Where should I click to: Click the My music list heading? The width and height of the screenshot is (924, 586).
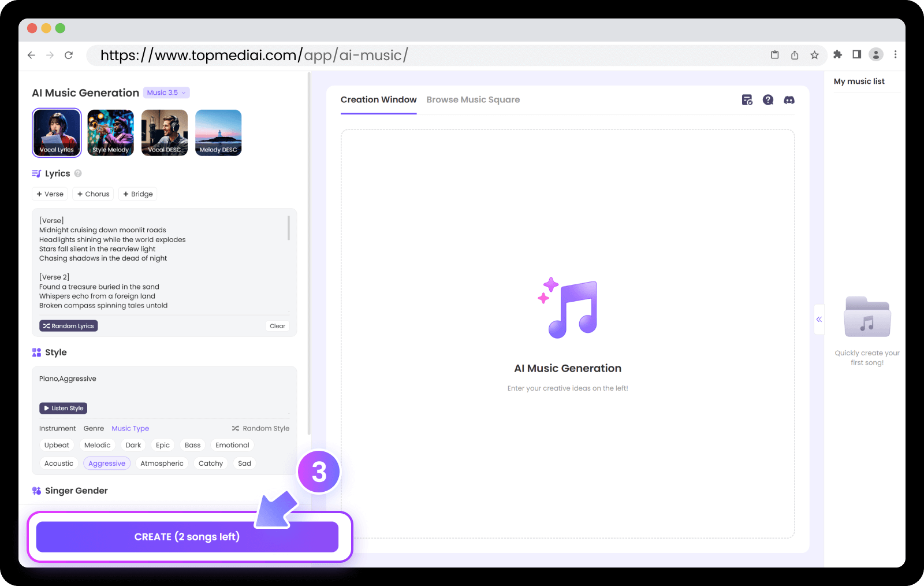point(859,81)
